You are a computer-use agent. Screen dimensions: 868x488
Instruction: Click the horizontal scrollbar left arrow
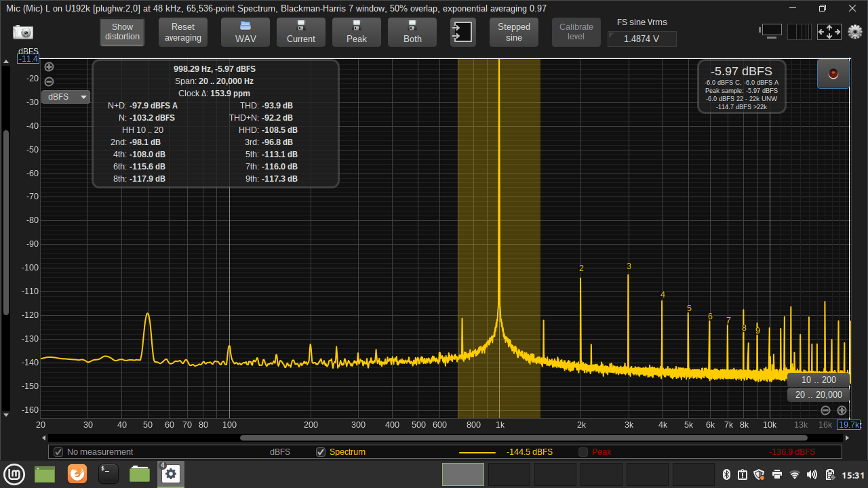coord(44,438)
